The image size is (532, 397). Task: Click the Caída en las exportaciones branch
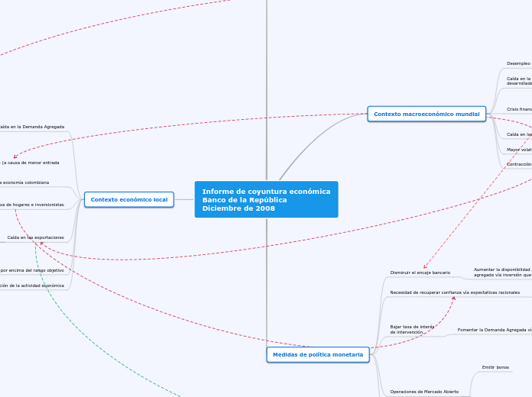pos(36,237)
